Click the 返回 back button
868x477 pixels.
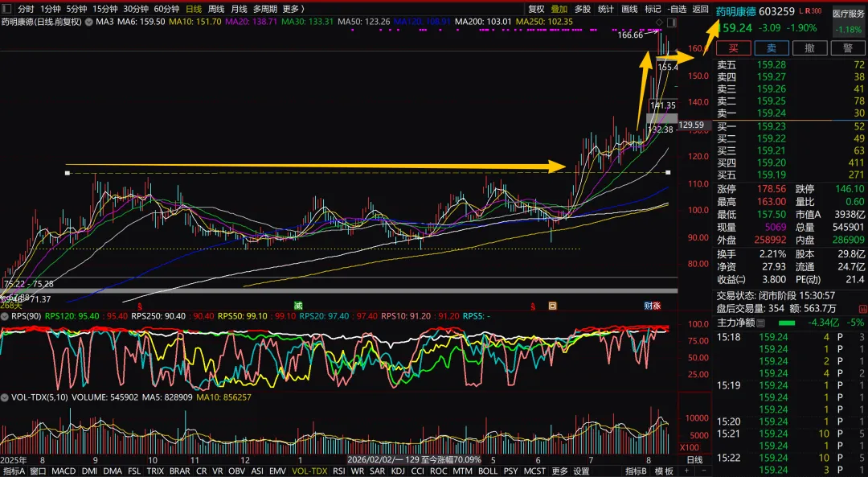pos(700,9)
